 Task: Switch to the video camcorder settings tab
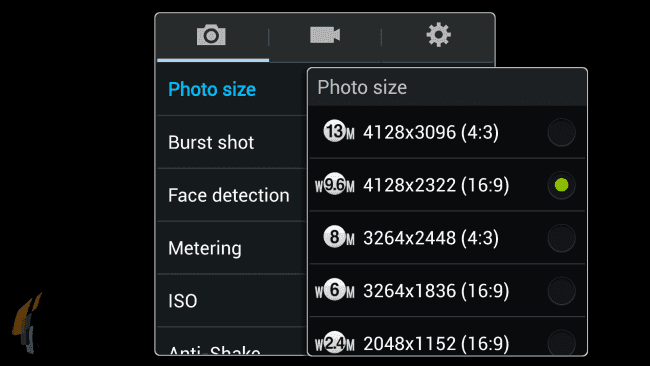click(x=325, y=35)
